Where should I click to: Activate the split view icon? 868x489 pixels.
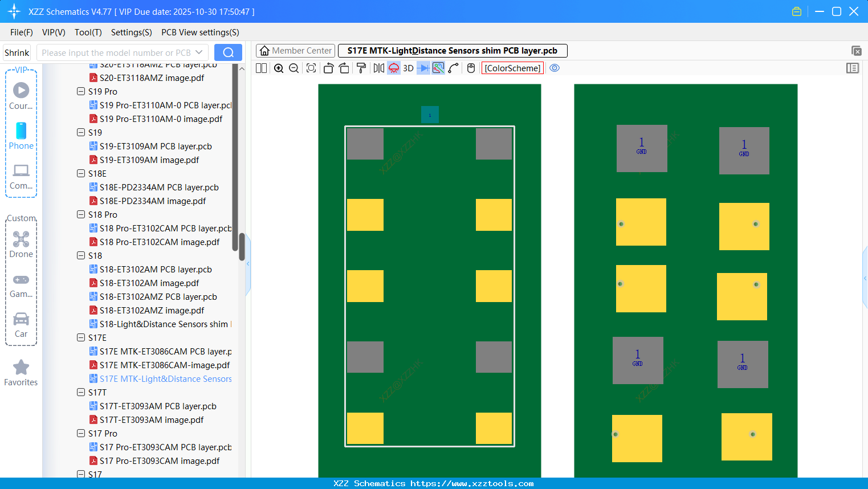[x=260, y=68]
